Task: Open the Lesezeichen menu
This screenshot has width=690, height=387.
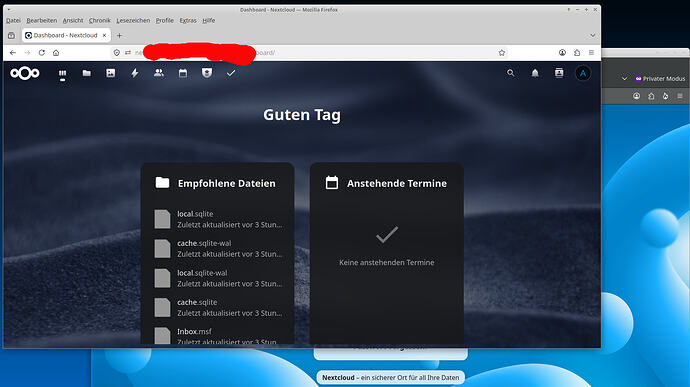Action: tap(133, 20)
